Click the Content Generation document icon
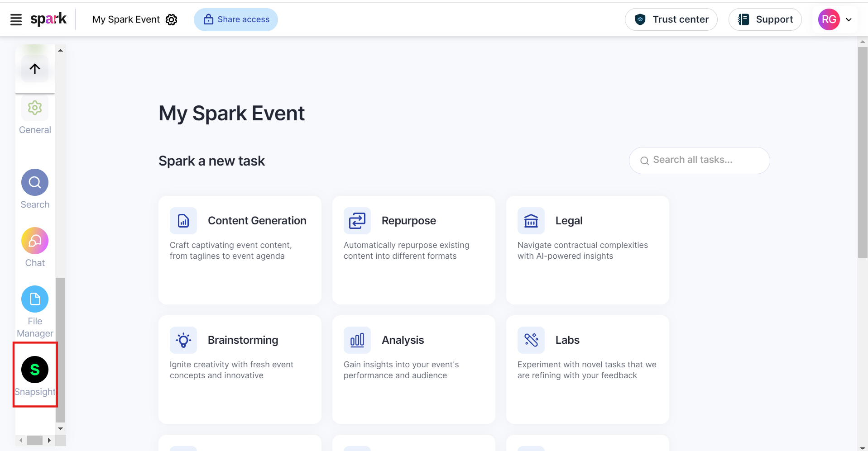Image resolution: width=868 pixels, height=451 pixels. (x=183, y=221)
